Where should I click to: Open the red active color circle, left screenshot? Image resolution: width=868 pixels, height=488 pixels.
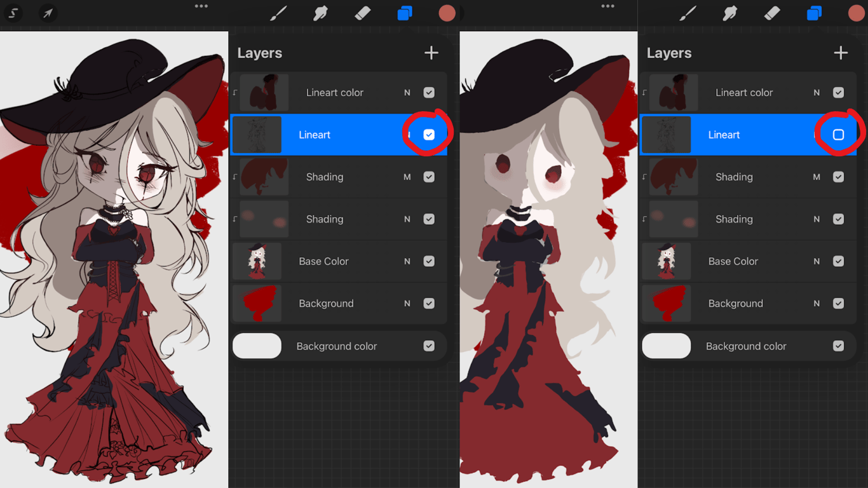pyautogui.click(x=447, y=13)
